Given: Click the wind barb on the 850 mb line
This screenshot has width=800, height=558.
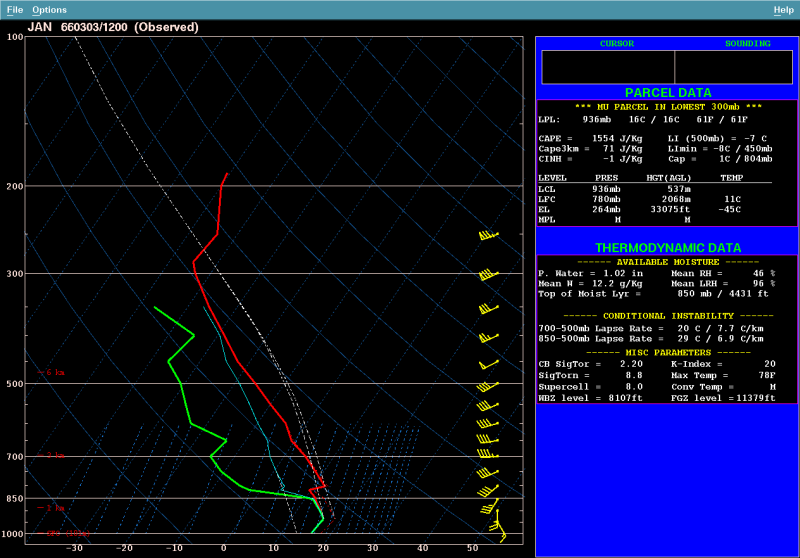Looking at the screenshot, I should pos(489,505).
